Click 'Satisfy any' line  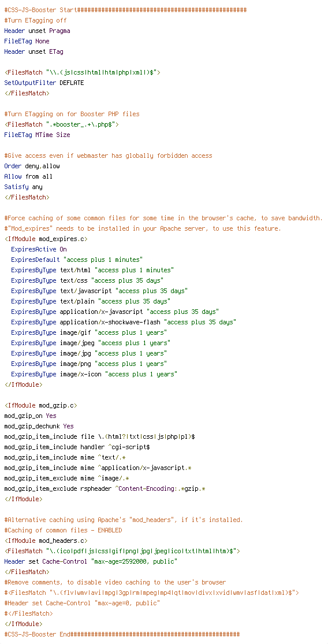tap(24, 187)
